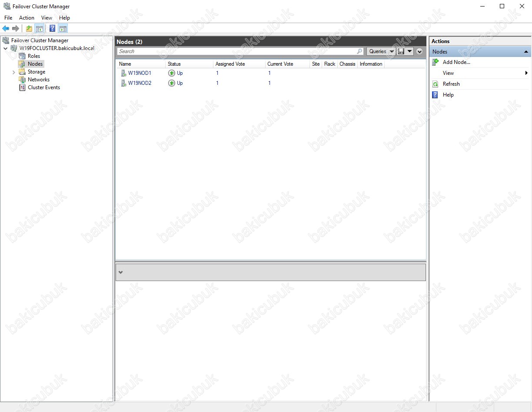
Task: Open the View menu in the menu bar
Action: click(47, 18)
